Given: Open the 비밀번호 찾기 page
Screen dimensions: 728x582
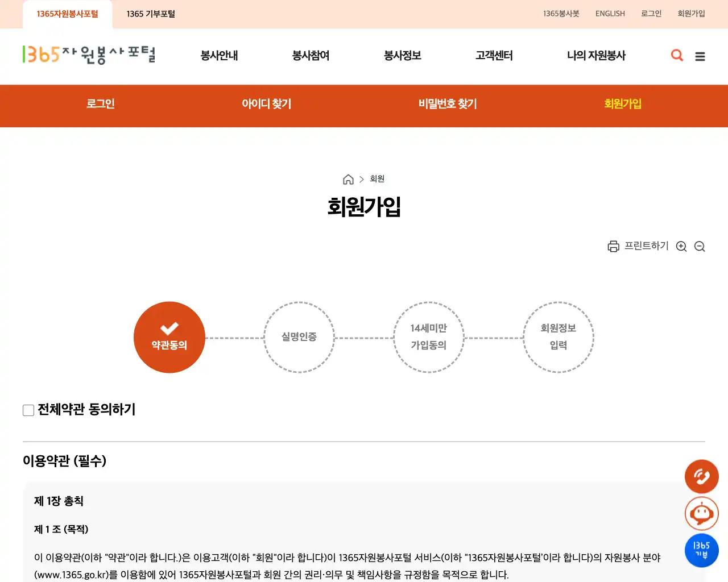Looking at the screenshot, I should click(447, 104).
